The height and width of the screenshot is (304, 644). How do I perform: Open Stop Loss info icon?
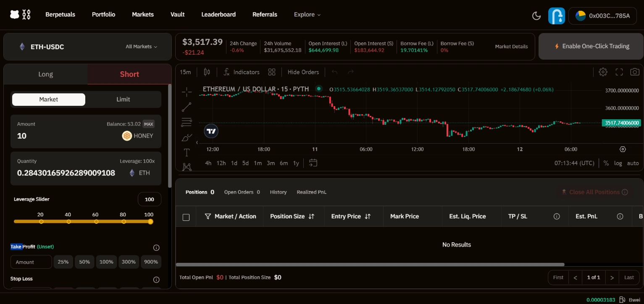[x=156, y=280]
